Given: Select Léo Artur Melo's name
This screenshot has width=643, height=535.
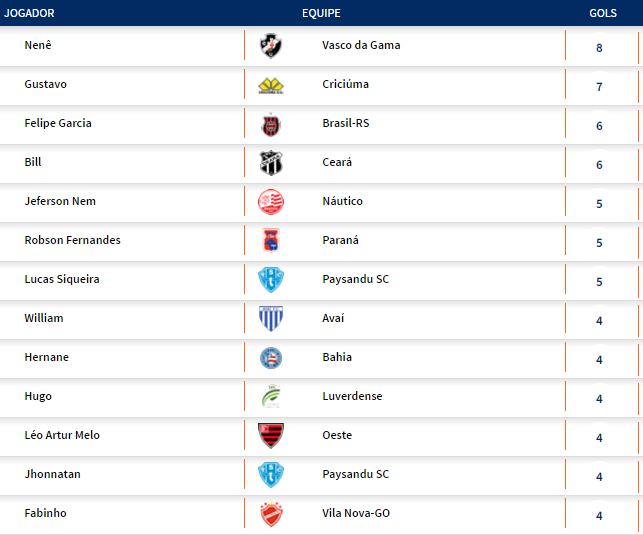Looking at the screenshot, I should [62, 435].
